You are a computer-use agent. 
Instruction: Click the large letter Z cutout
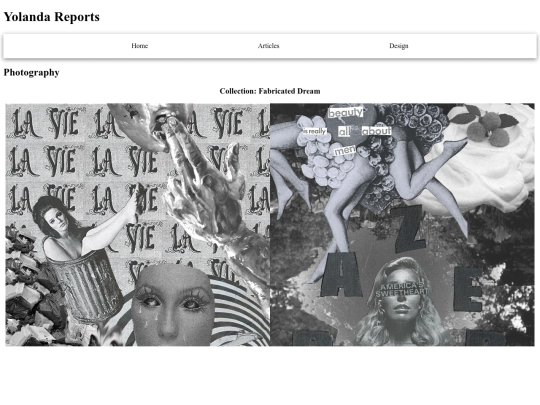pos(411,229)
